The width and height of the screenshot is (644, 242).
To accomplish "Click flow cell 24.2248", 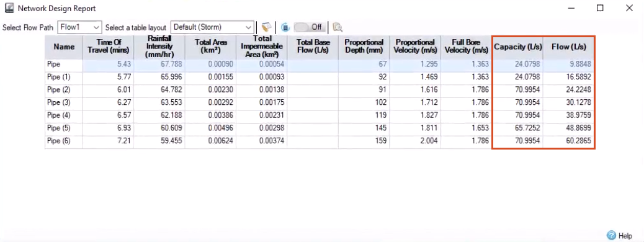I will [x=569, y=90].
